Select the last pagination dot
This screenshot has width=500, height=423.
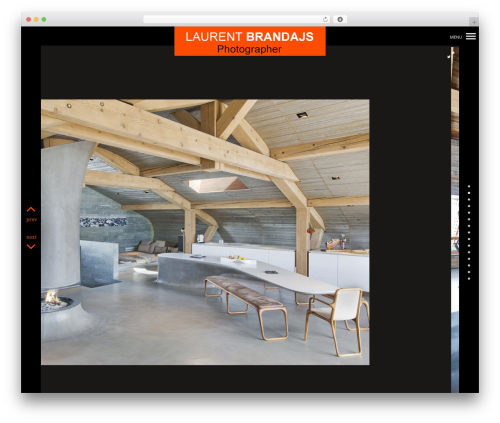point(469,279)
